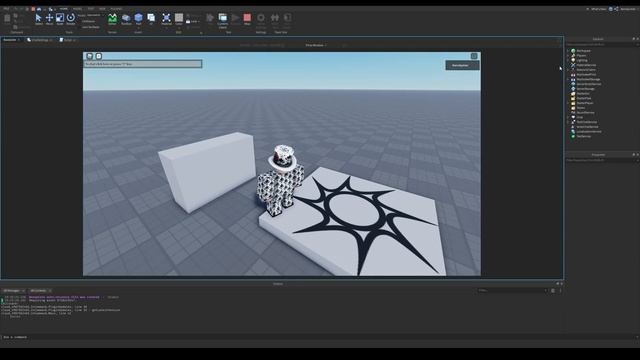Select StarterGui in Explorer
Screen dimensions: 640x360
[x=583, y=93]
